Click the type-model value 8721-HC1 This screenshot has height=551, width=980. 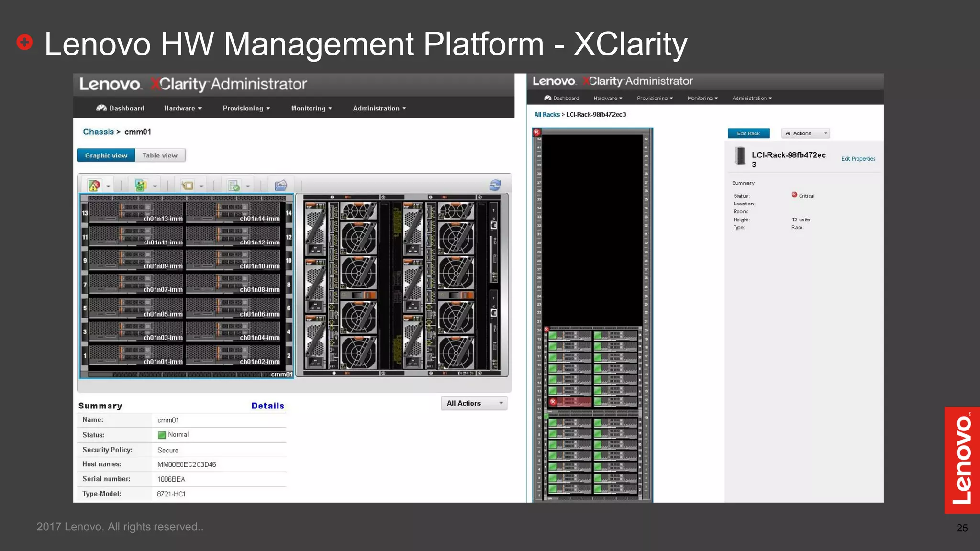click(171, 494)
